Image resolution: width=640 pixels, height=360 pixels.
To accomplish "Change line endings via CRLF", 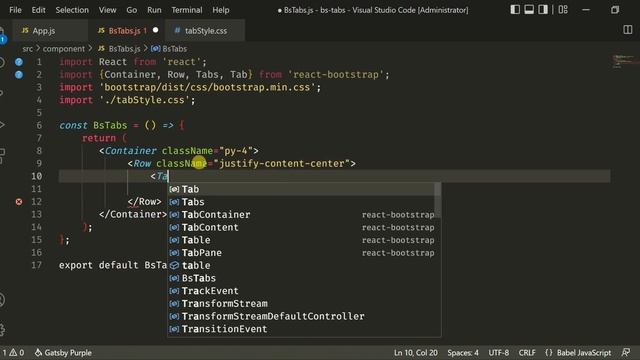I will (x=527, y=353).
